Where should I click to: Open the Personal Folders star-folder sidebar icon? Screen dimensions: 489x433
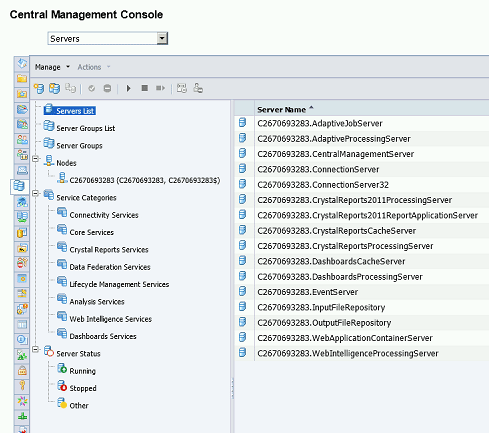(22, 94)
